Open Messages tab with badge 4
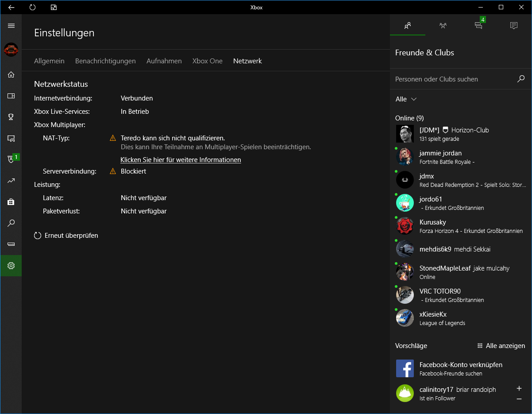532x414 pixels. pyautogui.click(x=478, y=26)
